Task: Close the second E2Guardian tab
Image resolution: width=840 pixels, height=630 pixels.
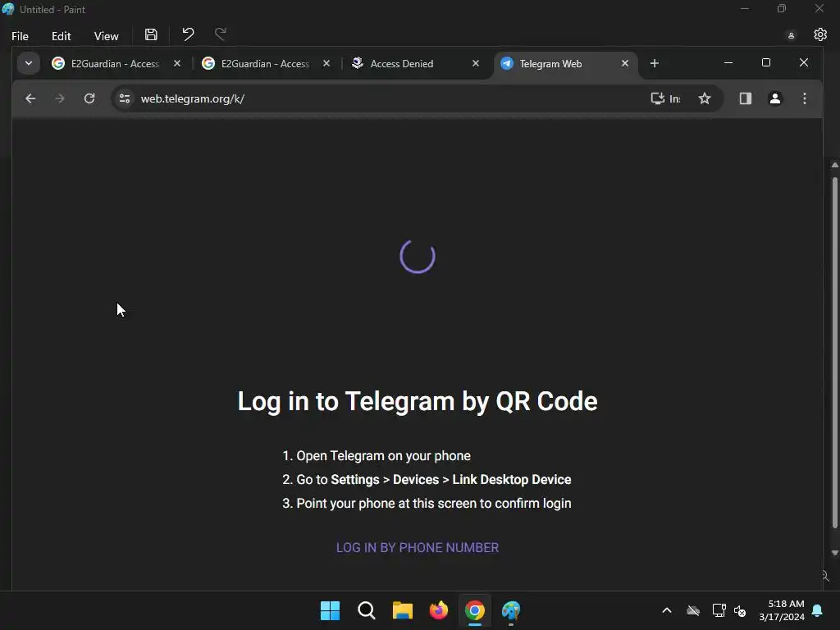Action: point(326,63)
